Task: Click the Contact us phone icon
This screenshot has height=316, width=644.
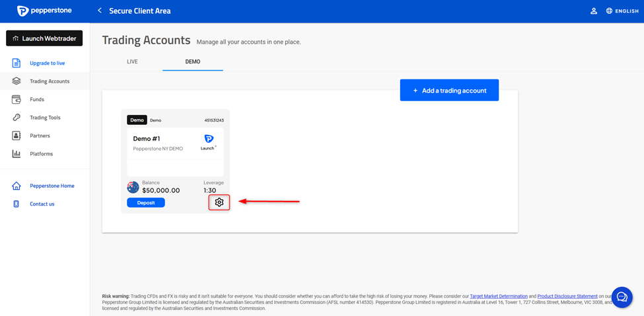Action: tap(17, 204)
